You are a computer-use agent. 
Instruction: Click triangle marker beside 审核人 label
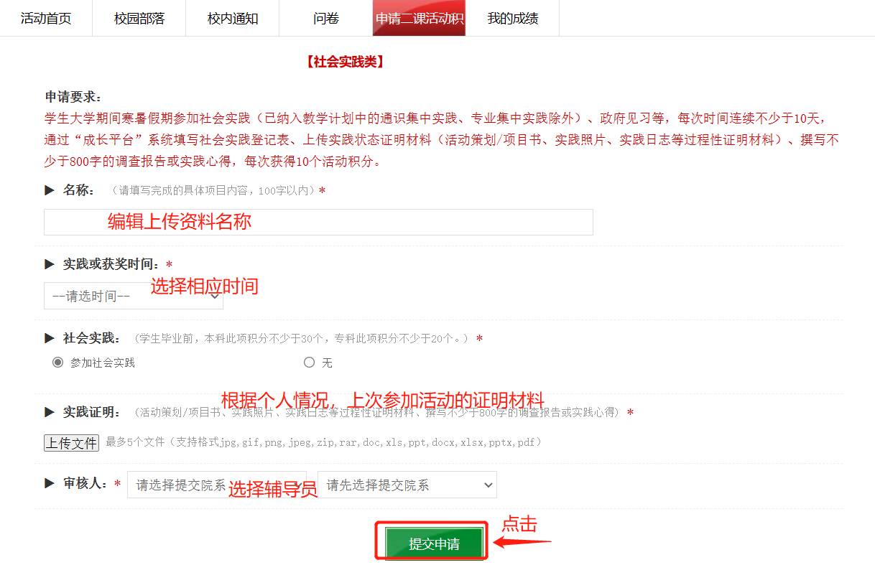50,483
